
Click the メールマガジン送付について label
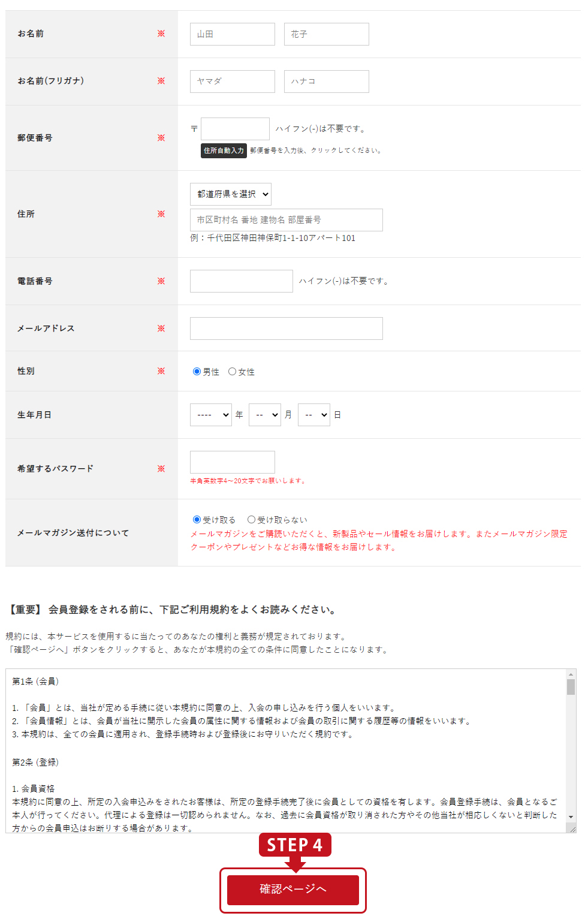coord(73,533)
